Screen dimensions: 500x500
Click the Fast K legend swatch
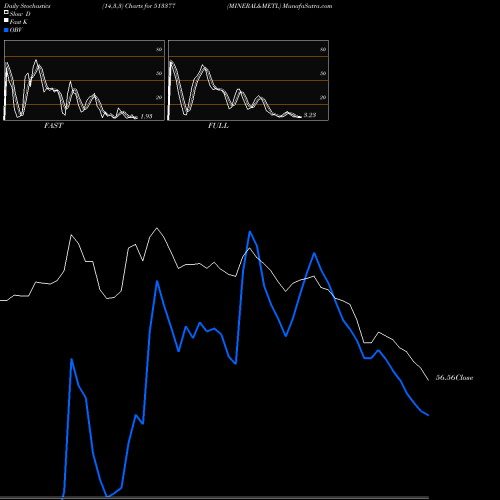pyautogui.click(x=6, y=20)
